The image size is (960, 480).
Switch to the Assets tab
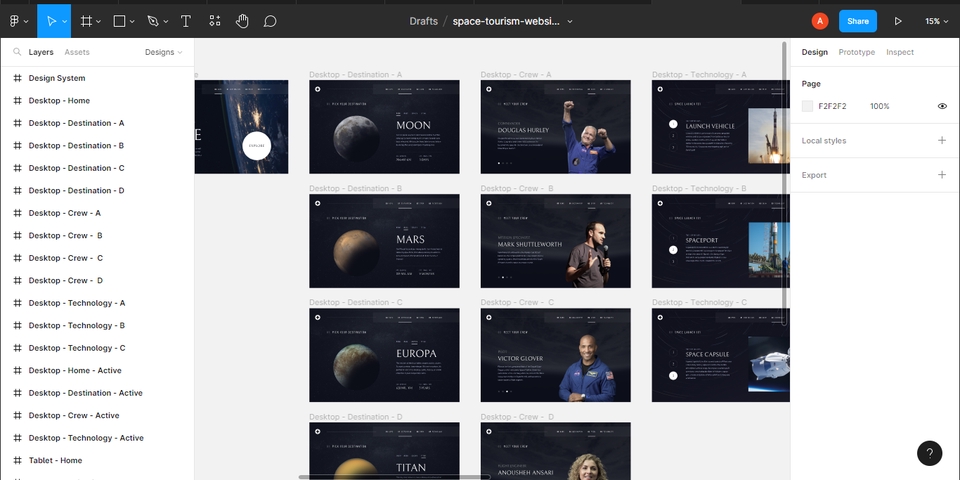[77, 52]
